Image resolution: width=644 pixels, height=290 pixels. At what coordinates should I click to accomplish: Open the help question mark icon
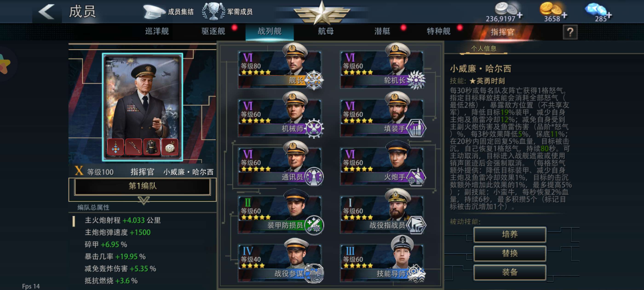(570, 32)
